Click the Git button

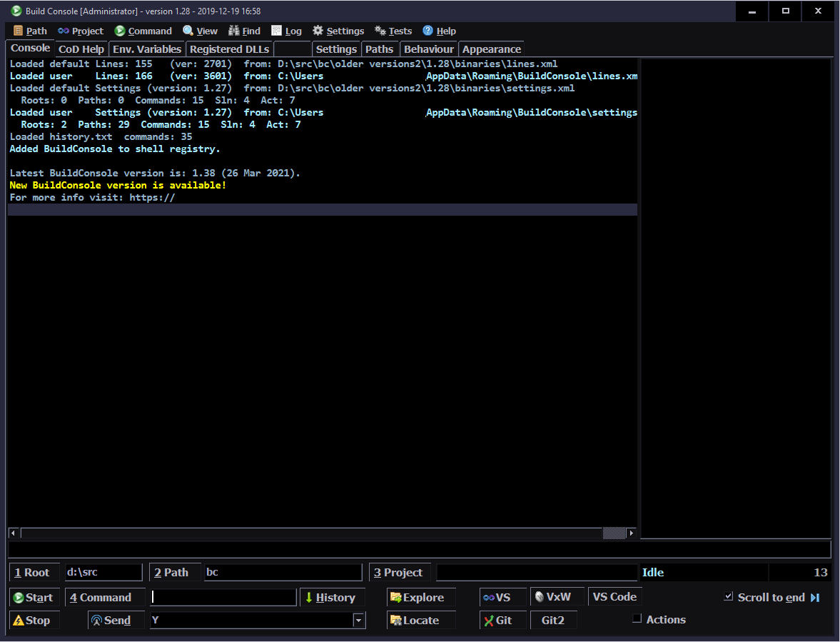[502, 620]
